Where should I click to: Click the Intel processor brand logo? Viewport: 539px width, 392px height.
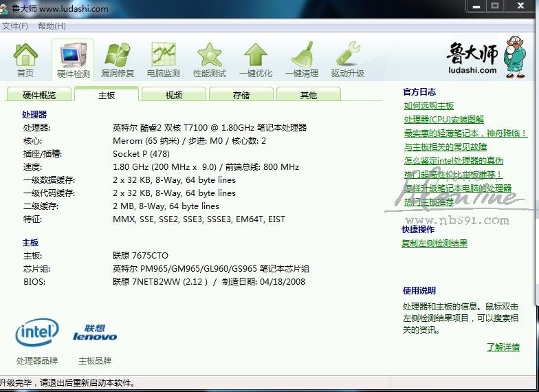pyautogui.click(x=37, y=332)
